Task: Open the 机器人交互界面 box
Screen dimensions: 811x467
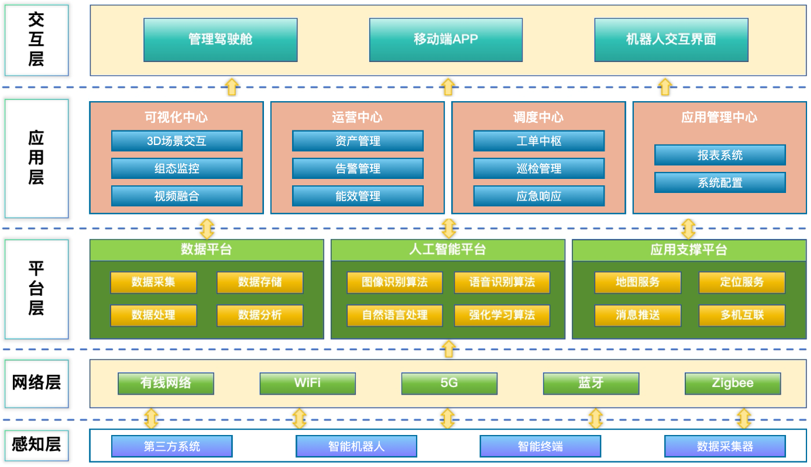Action: (670, 40)
